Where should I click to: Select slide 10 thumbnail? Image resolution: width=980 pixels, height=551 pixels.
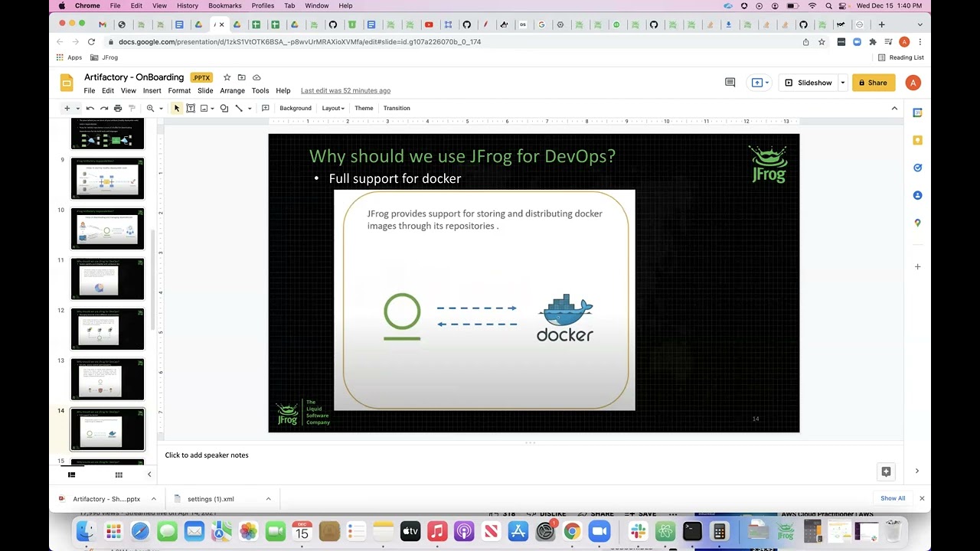(107, 229)
